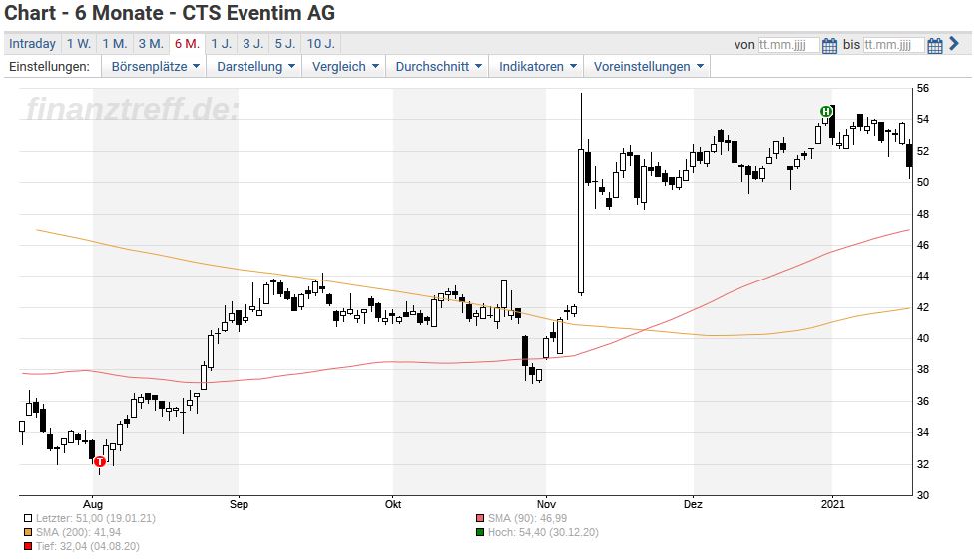Image resolution: width=980 pixels, height=560 pixels.
Task: Open the 'bis' date calendar picker icon
Action: 934,46
